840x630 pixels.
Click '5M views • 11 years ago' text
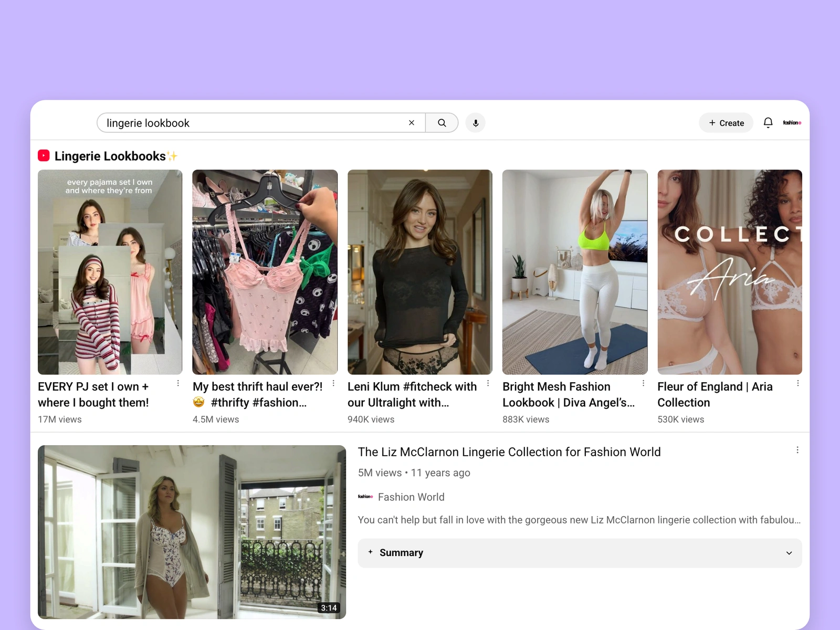tap(414, 473)
